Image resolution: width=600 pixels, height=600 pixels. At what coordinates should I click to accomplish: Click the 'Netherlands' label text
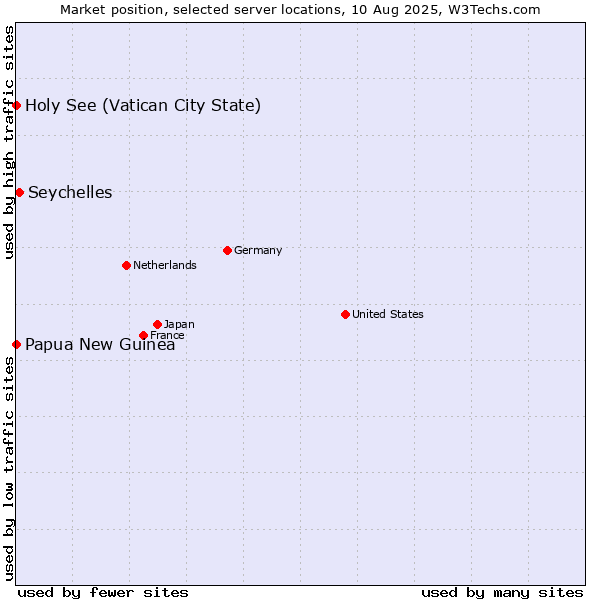click(165, 265)
